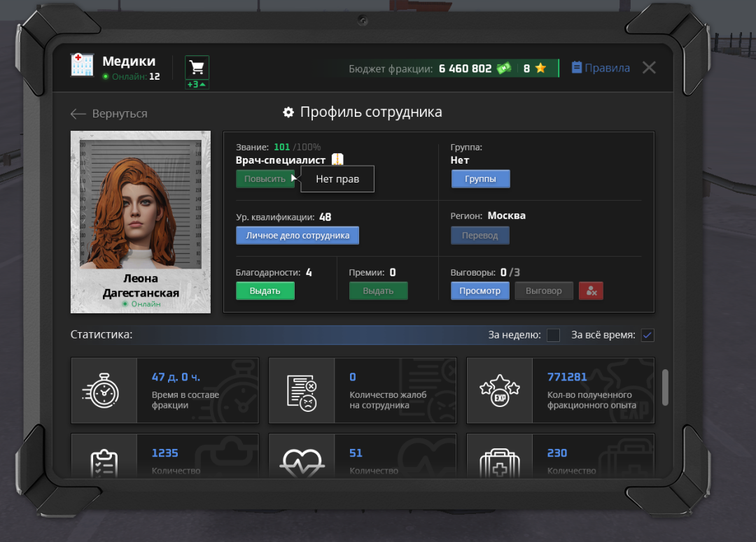The height and width of the screenshot is (542, 756).
Task: Click the book icon next to Врач-специалист
Action: tap(339, 159)
